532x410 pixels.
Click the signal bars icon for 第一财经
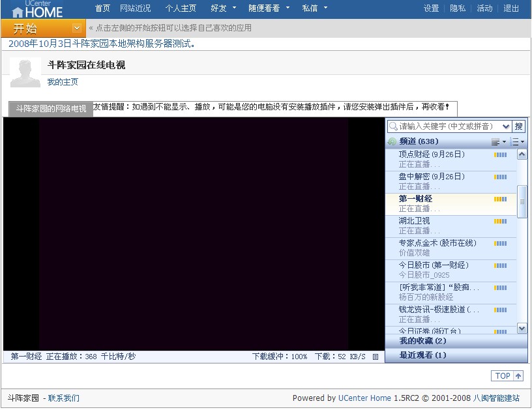coord(500,199)
